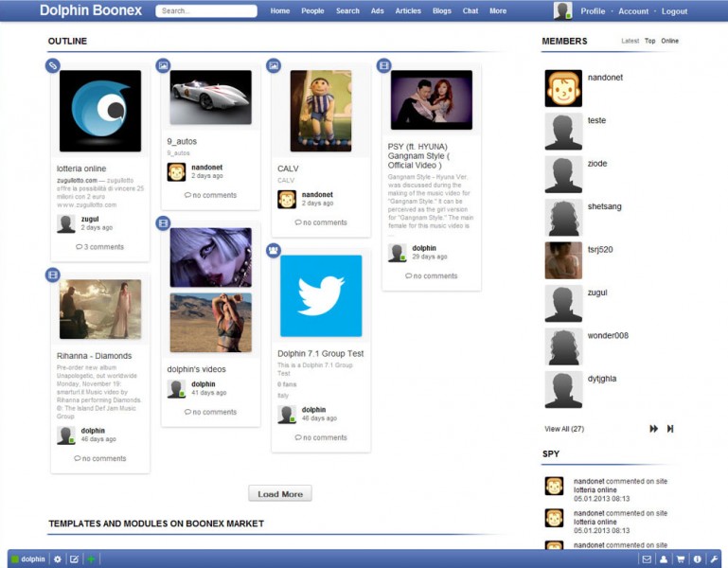The image size is (728, 568).
Task: Go to next page of members
Action: point(653,429)
